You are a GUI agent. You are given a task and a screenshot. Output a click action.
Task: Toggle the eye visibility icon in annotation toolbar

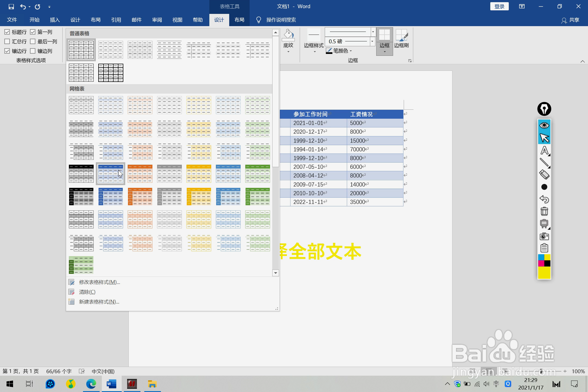pyautogui.click(x=544, y=125)
